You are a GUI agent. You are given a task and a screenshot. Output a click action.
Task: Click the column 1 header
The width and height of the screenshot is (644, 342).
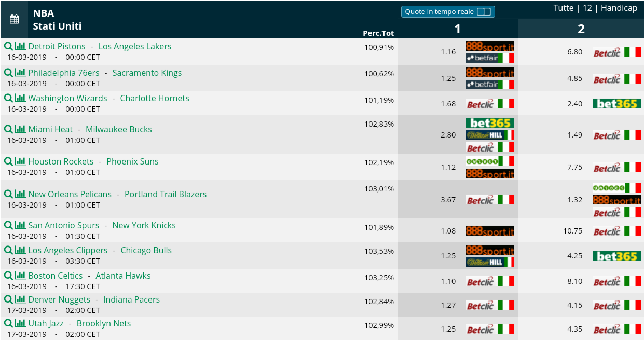tap(457, 29)
